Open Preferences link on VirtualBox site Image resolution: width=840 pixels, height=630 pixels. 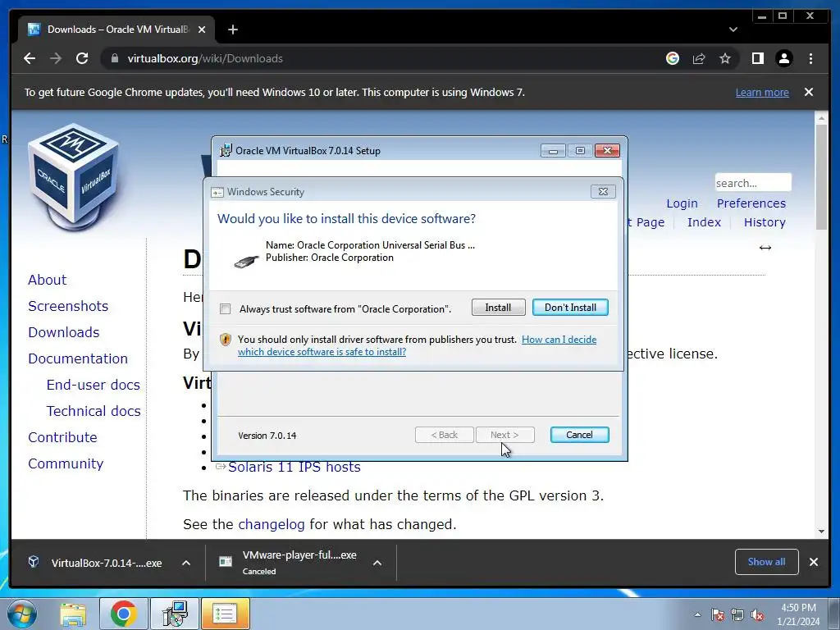tap(751, 203)
